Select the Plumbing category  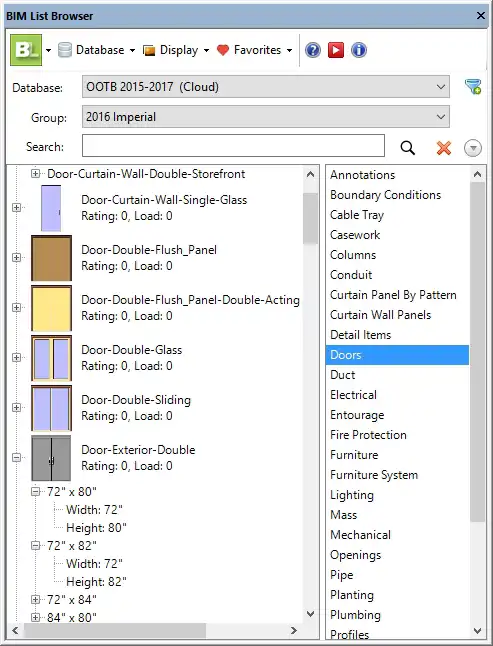pos(397,615)
